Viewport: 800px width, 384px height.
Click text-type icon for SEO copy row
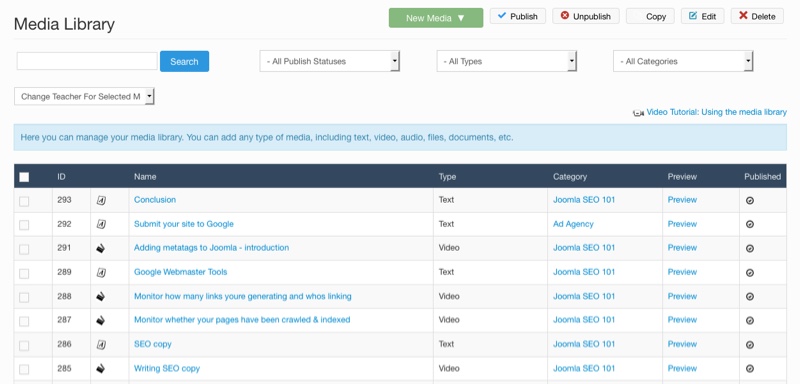pyautogui.click(x=101, y=345)
